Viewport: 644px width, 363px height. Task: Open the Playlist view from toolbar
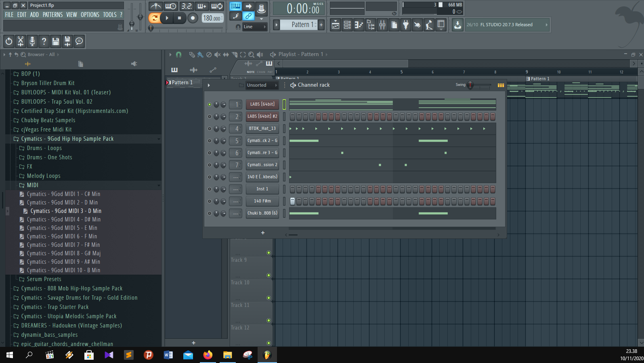pyautogui.click(x=336, y=25)
